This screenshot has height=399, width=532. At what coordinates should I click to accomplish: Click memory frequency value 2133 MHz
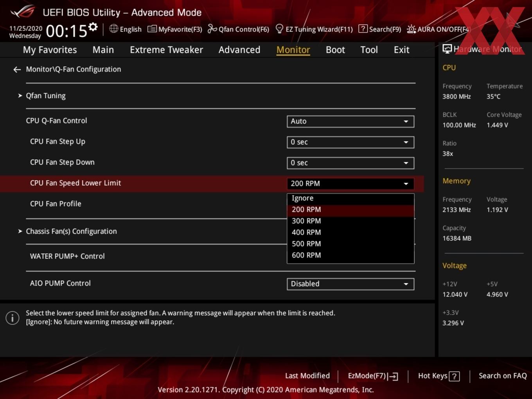[457, 210]
